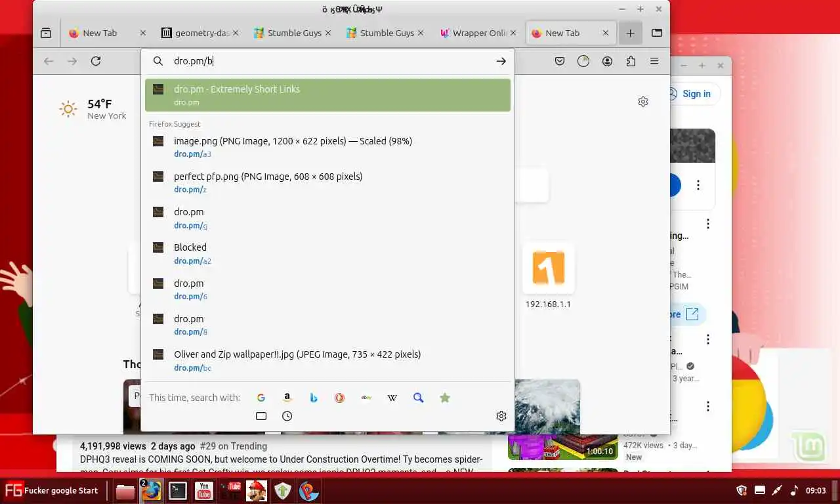
Task: Search bookmarks with the star icon
Action: click(445, 398)
